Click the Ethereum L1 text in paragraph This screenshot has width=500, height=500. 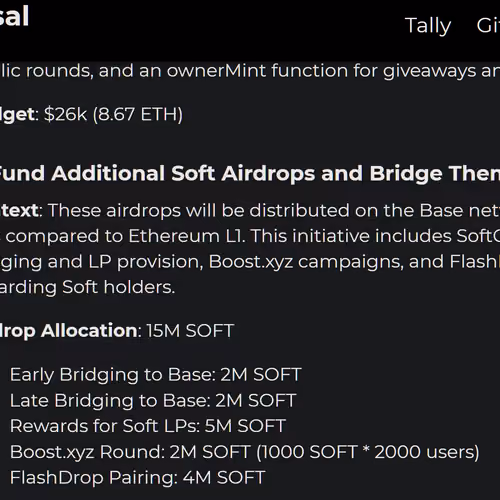tap(187, 236)
